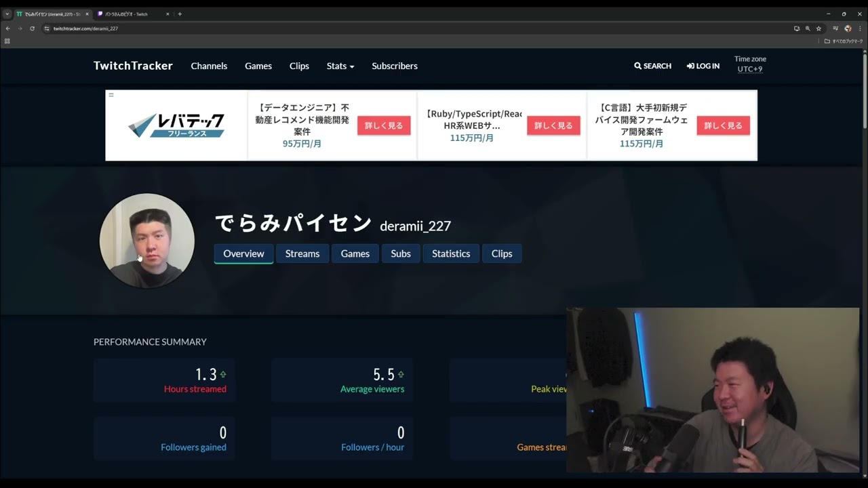Go back with the browser back arrow
This screenshot has width=868, height=488.
coord(7,28)
